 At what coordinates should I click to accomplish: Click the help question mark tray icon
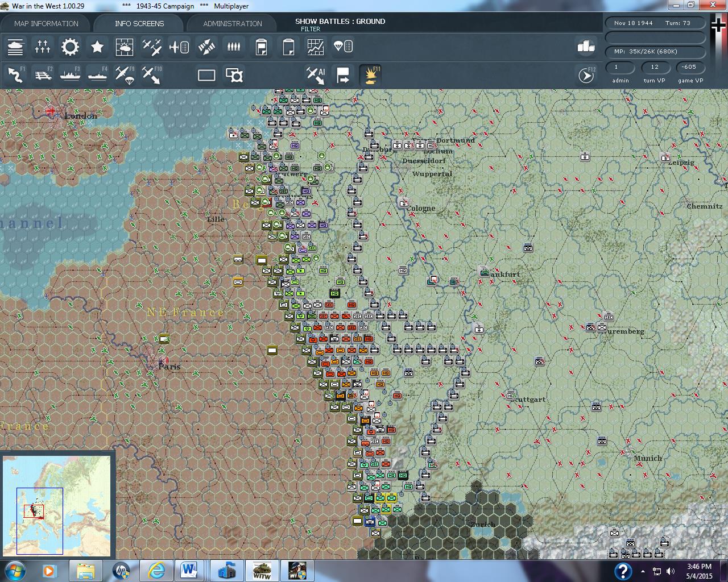623,571
